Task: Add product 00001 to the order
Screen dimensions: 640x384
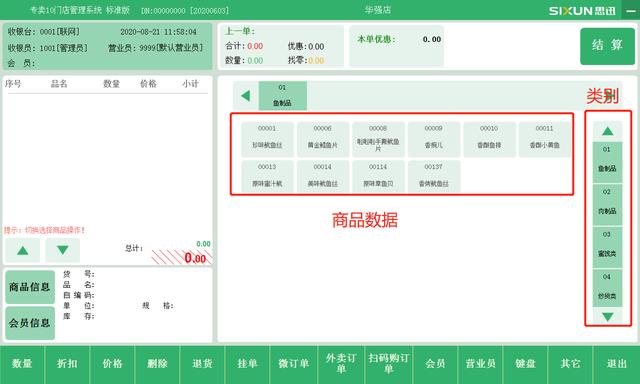Action: coord(267,139)
